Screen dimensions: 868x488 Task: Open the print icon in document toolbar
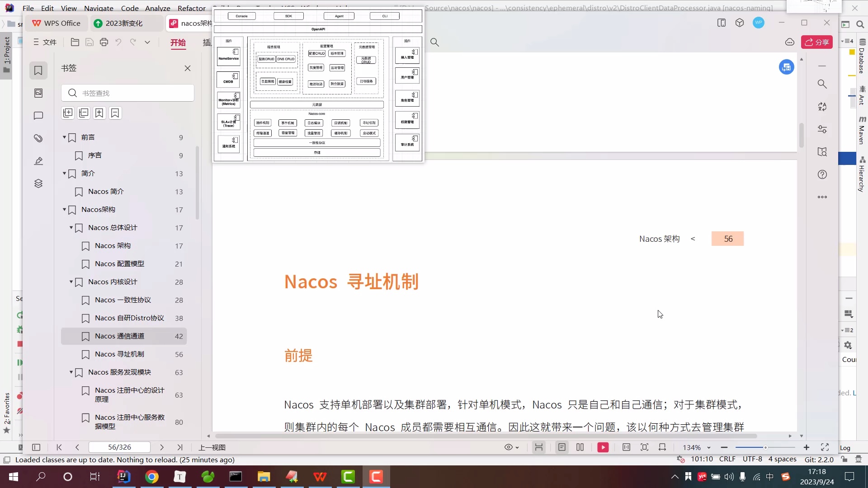tap(104, 42)
